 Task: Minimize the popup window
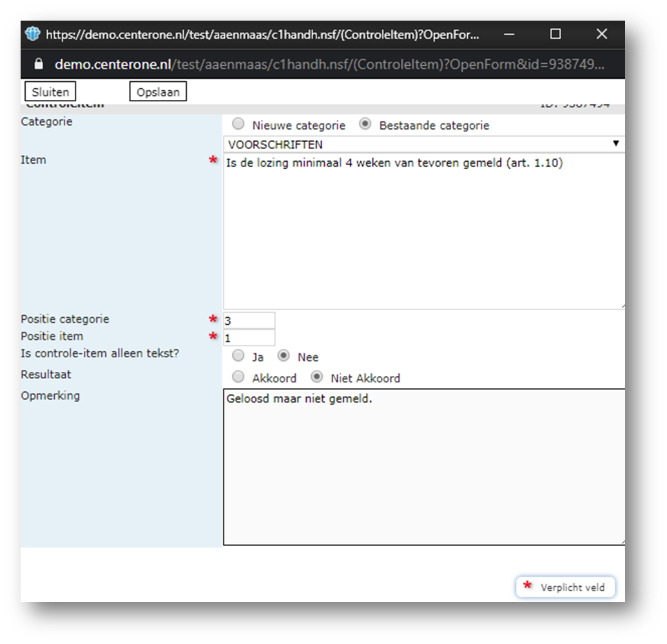pyautogui.click(x=510, y=34)
